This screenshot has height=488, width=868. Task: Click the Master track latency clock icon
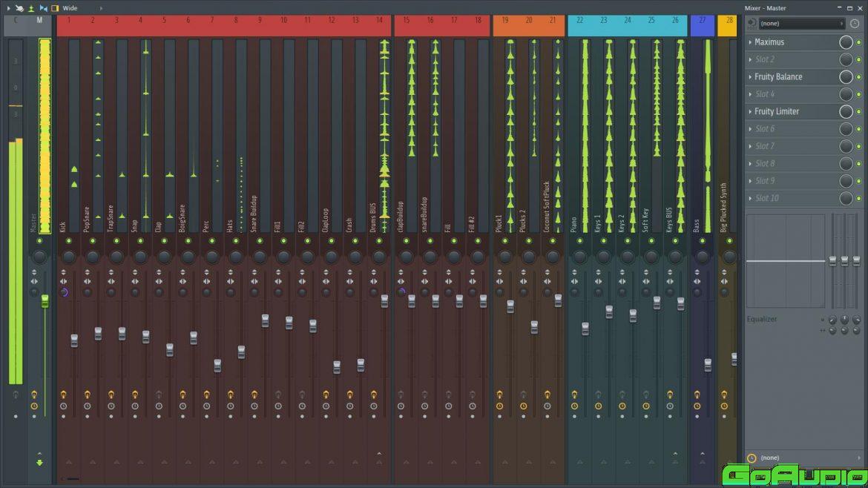[34, 406]
